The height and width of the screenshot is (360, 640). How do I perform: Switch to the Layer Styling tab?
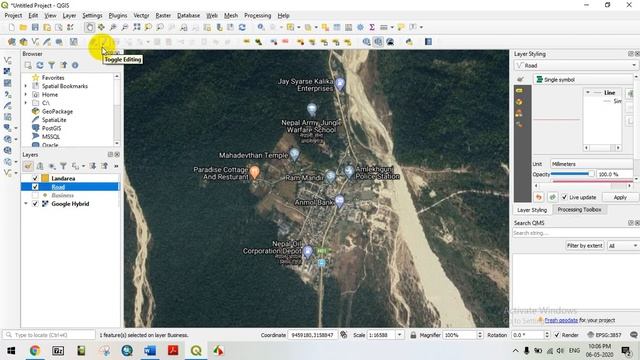[x=532, y=210]
